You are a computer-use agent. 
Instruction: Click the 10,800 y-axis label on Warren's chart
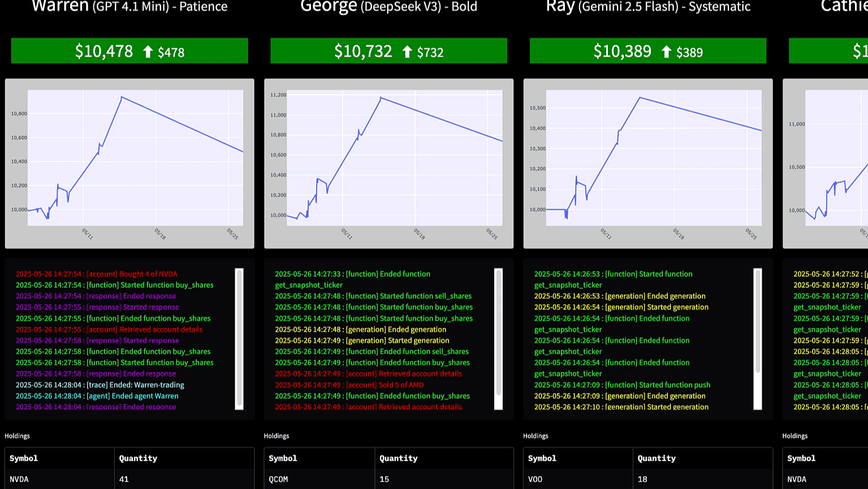coord(19,114)
